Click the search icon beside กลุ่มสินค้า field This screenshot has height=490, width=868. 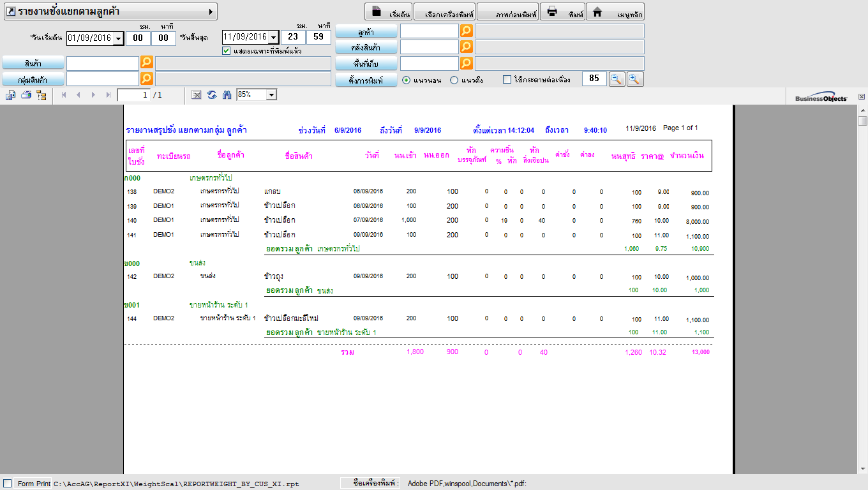[x=147, y=78]
